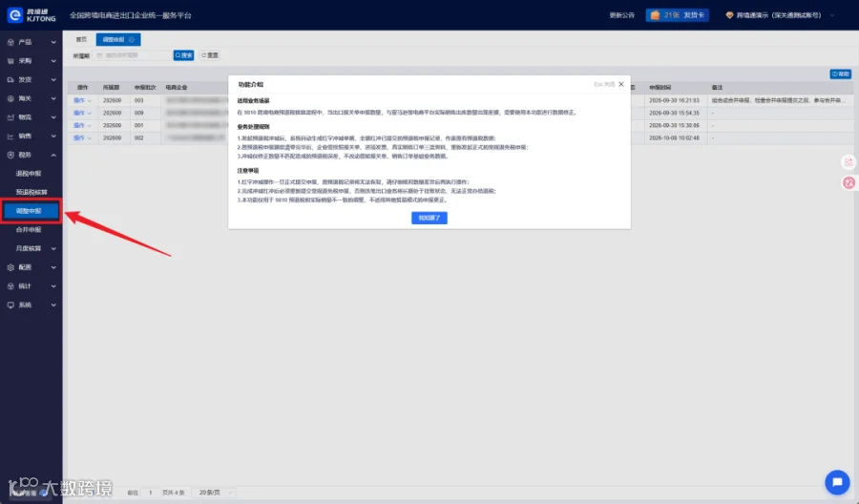Click the 销售 chart icon
Viewport: 859px width, 504px height.
tap(10, 136)
